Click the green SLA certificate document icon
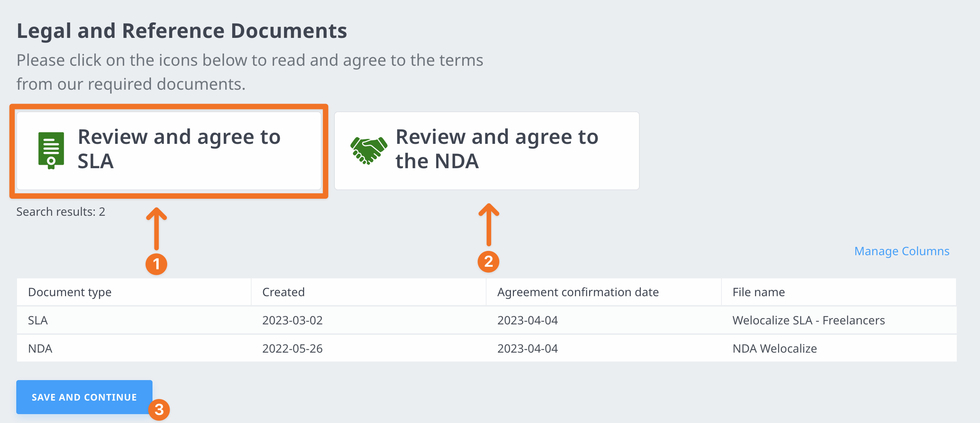 pos(51,150)
